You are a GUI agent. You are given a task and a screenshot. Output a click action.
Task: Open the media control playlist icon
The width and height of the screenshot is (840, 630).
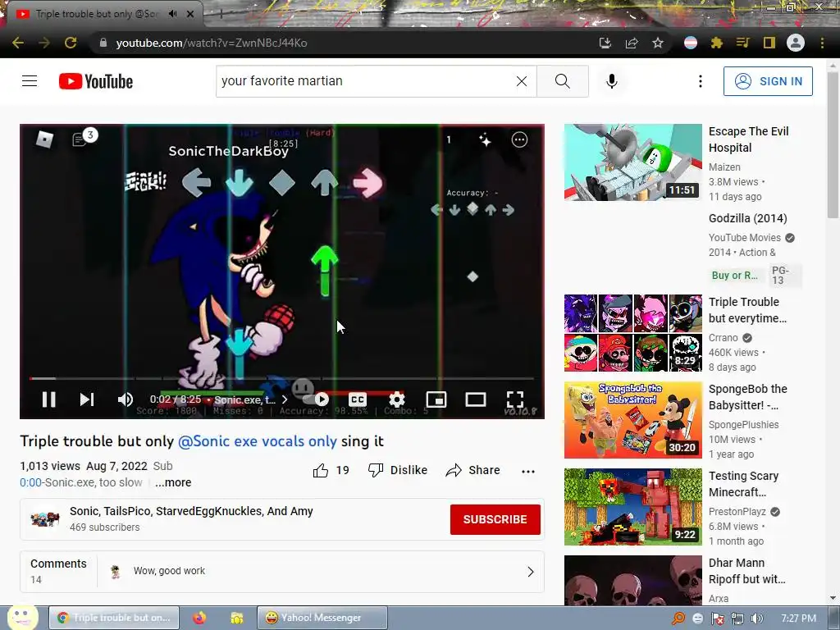(x=742, y=43)
